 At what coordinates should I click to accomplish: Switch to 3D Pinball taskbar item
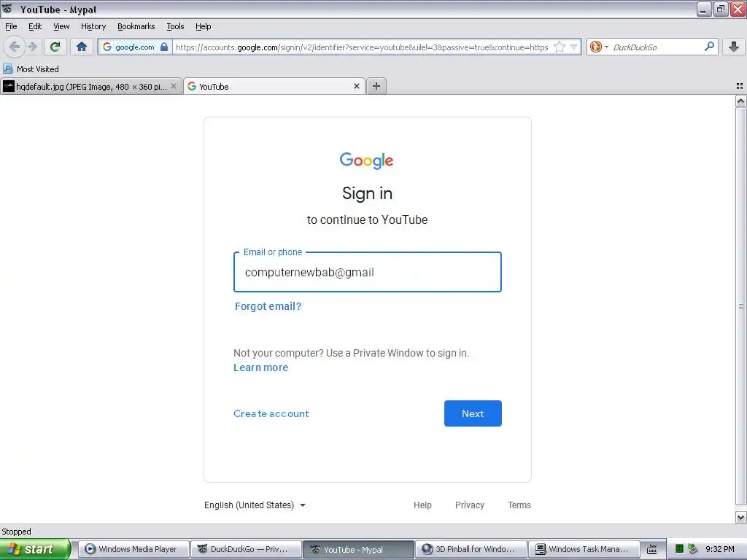click(x=471, y=549)
